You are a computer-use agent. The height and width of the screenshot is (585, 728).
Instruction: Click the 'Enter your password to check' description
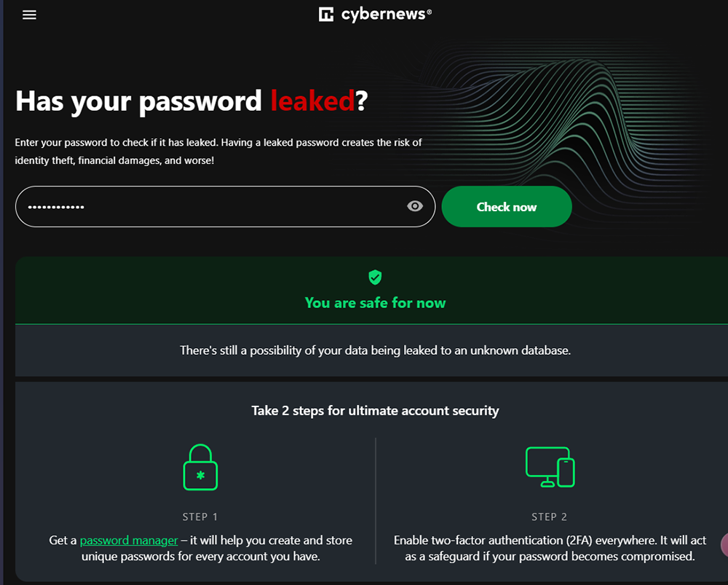tap(218, 152)
